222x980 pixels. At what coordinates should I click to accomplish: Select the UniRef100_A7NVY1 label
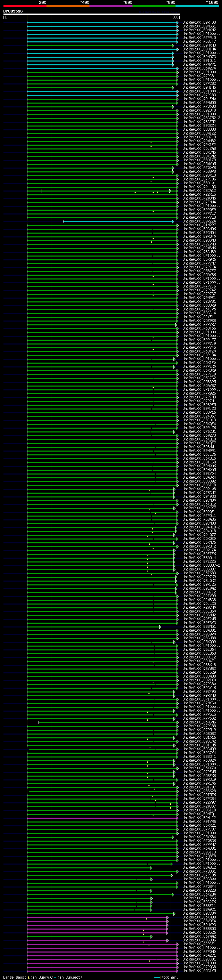(199, 64)
